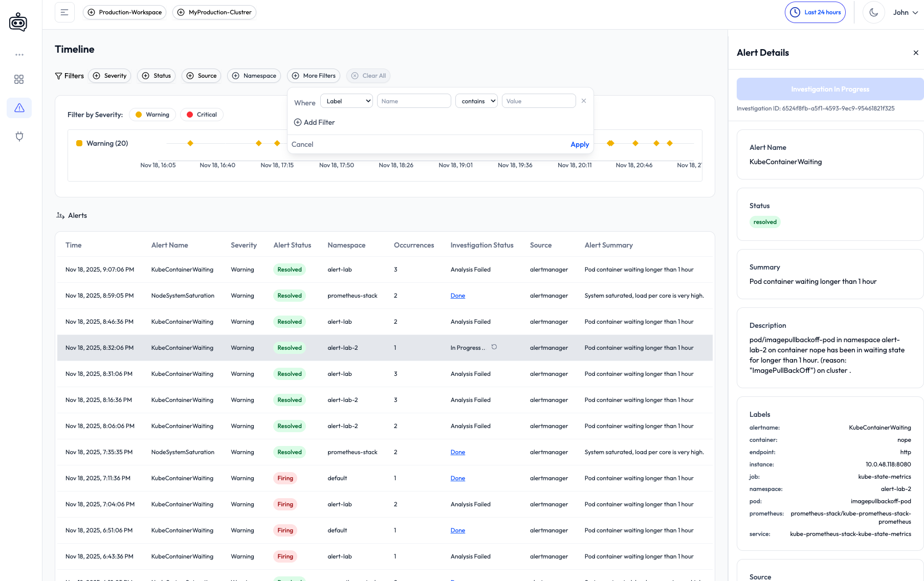Click Apply in the filter popup
Viewport: 924px width, 581px height.
[580, 144]
